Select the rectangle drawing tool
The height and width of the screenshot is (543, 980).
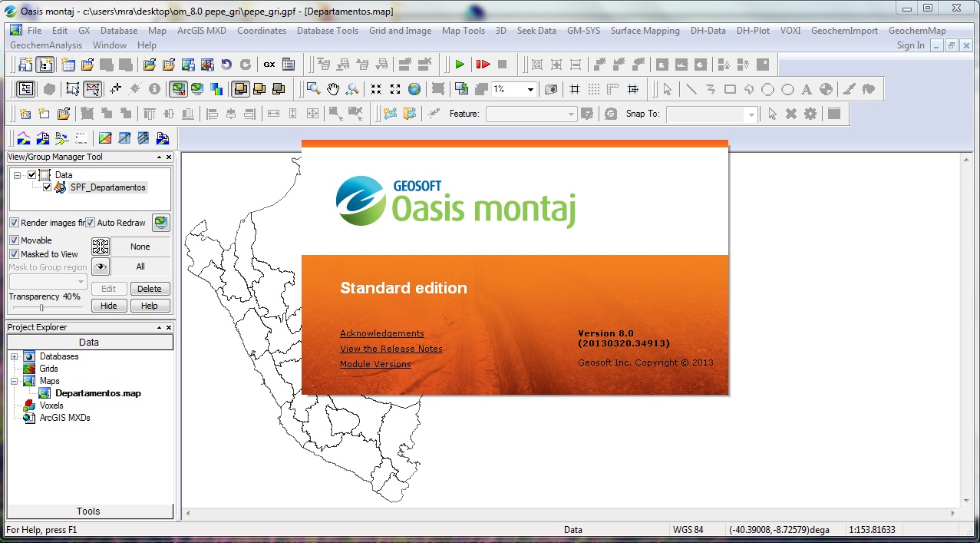pyautogui.click(x=730, y=89)
